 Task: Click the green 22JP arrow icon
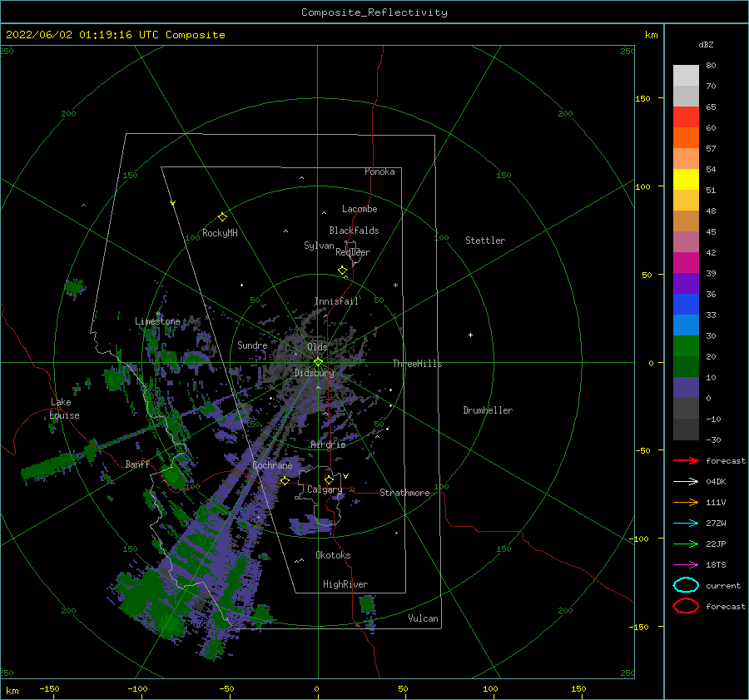(686, 544)
